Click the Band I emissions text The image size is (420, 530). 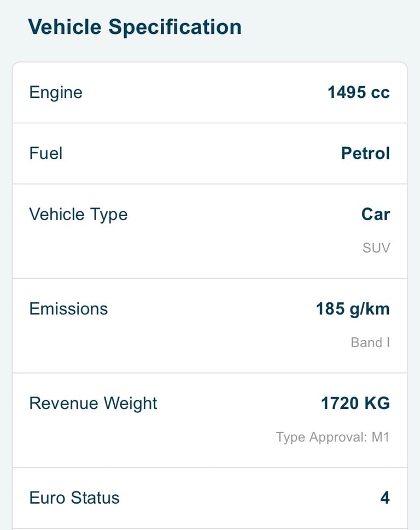click(370, 342)
